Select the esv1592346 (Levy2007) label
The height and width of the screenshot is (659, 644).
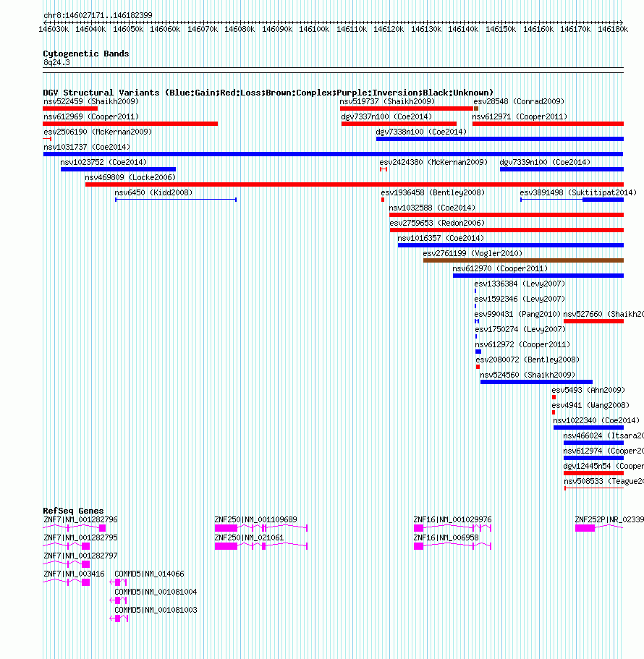coord(520,299)
